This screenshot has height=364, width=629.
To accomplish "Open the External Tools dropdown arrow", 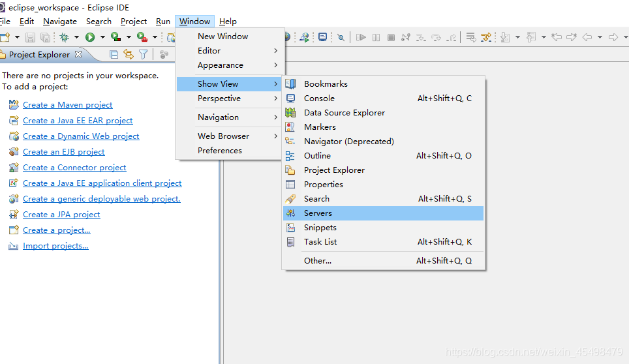I will [x=155, y=37].
